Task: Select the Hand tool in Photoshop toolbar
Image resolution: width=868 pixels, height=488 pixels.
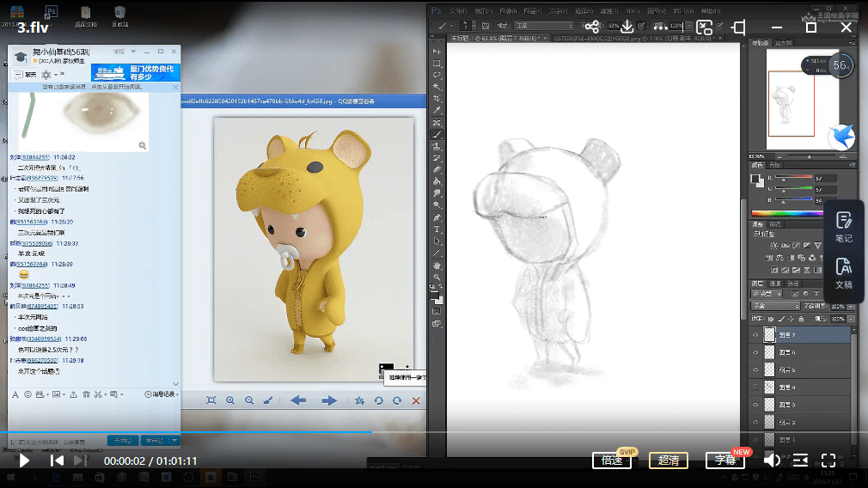Action: click(x=437, y=265)
